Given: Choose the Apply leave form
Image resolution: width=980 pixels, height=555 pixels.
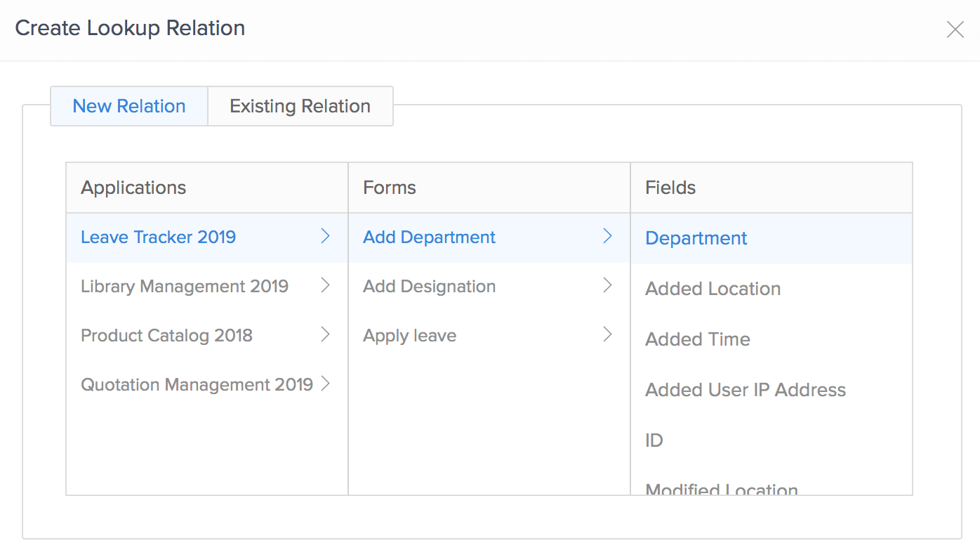Looking at the screenshot, I should (x=409, y=336).
